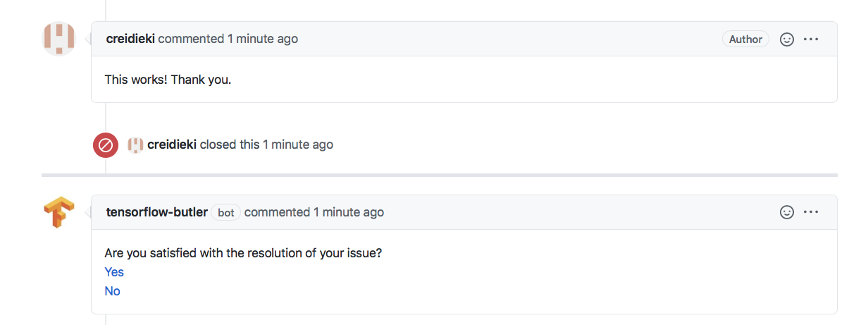Click creidieki's small avatar in closed event

point(135,145)
